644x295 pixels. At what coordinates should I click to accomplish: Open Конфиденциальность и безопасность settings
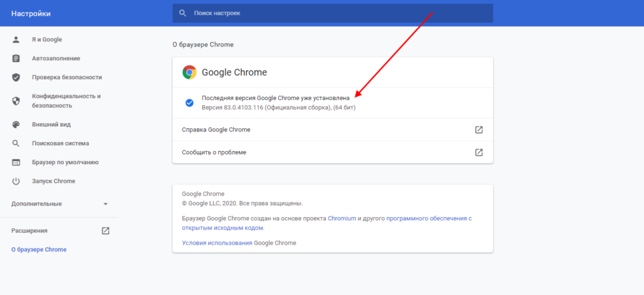pyautogui.click(x=66, y=101)
